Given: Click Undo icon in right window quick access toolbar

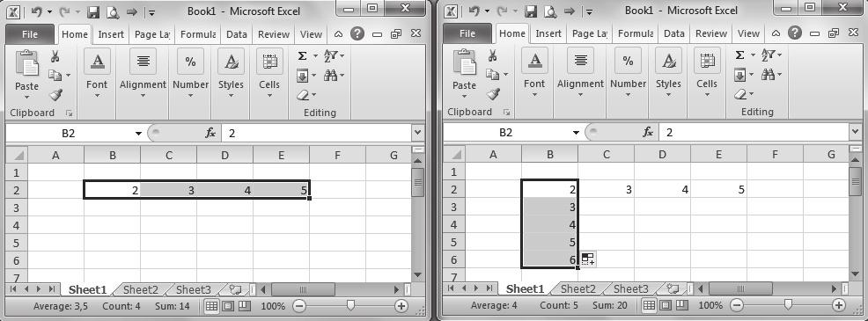Looking at the screenshot, I should pos(474,11).
